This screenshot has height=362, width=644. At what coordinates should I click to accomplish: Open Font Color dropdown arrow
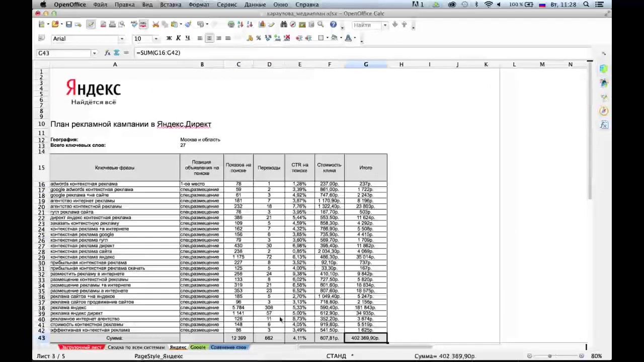click(x=355, y=38)
